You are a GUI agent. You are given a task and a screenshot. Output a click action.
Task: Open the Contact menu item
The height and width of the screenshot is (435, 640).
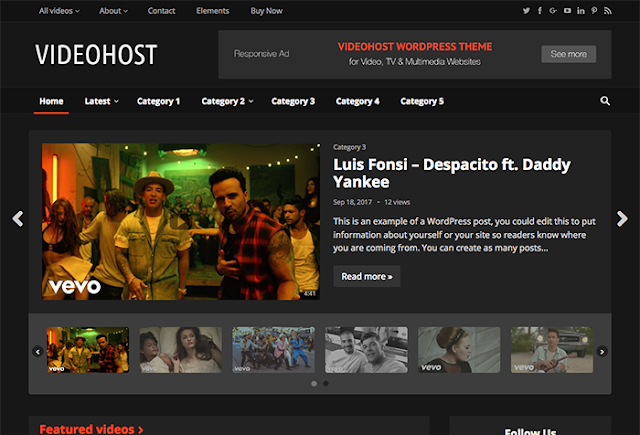click(161, 11)
